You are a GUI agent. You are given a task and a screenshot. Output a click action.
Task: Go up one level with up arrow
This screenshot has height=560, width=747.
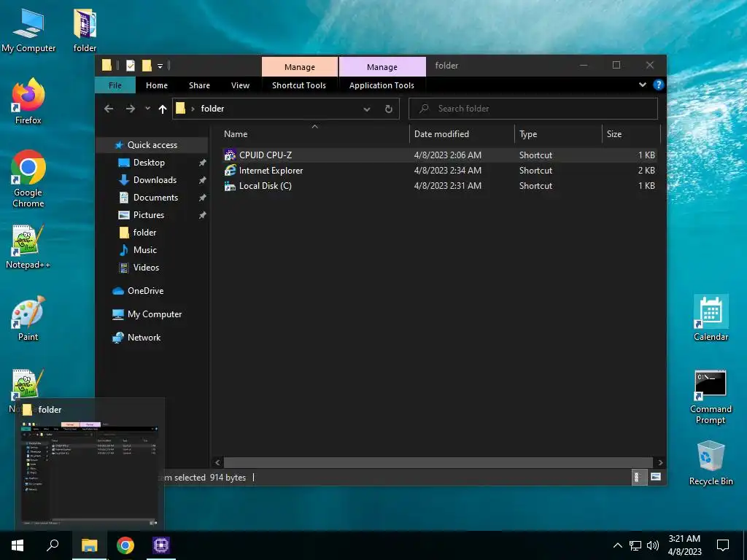pos(163,109)
